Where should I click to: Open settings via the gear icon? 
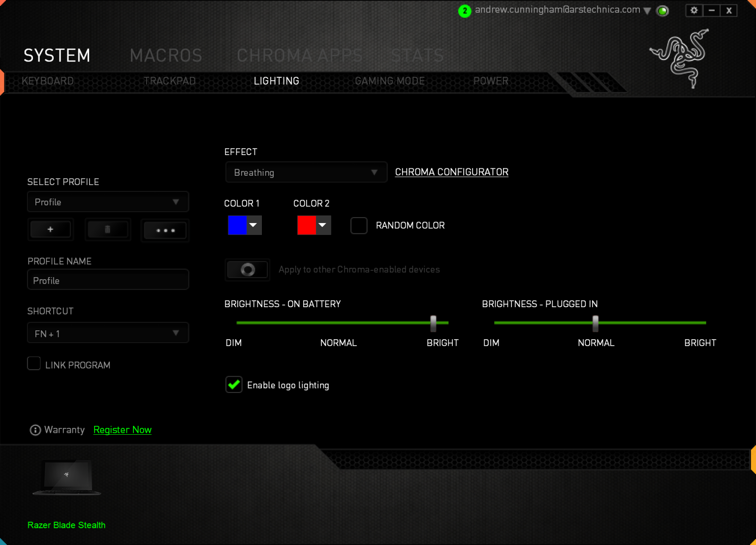click(x=694, y=10)
